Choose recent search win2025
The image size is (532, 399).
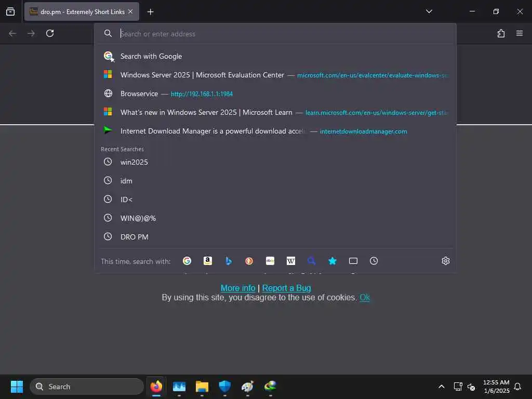(x=275, y=162)
